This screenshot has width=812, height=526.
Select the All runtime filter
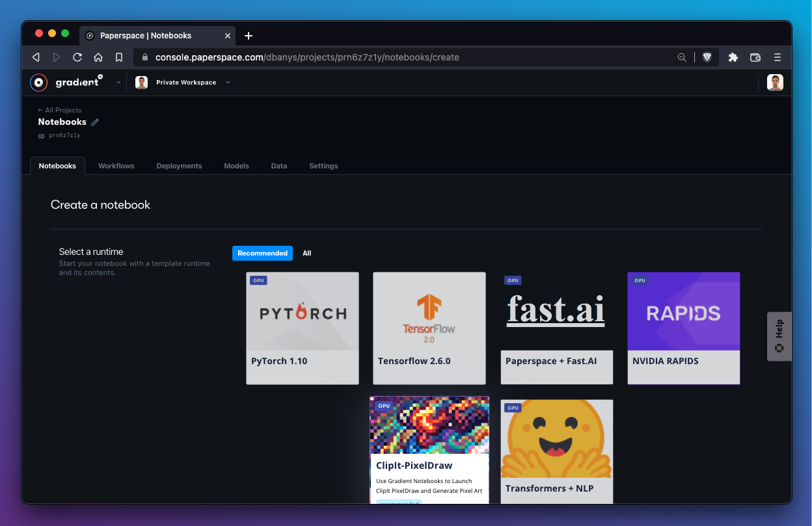coord(307,253)
